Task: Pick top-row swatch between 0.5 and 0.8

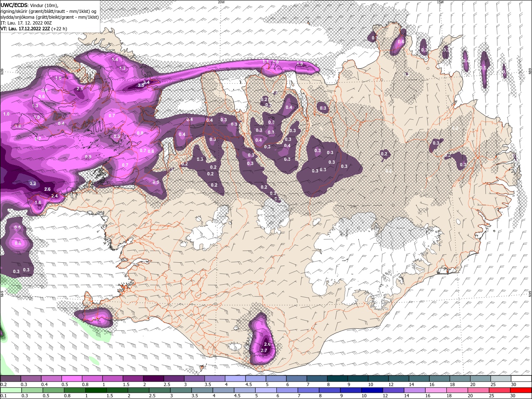Action: pyautogui.click(x=71, y=379)
